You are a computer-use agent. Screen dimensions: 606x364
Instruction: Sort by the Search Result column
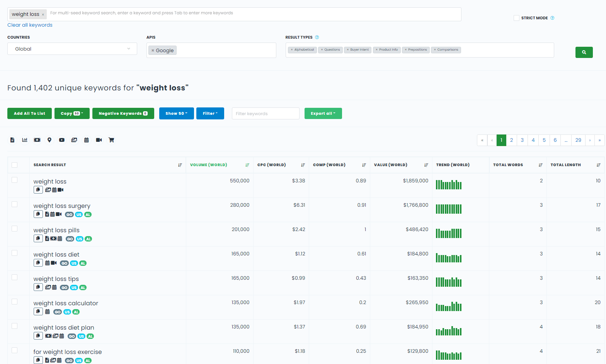(180, 165)
